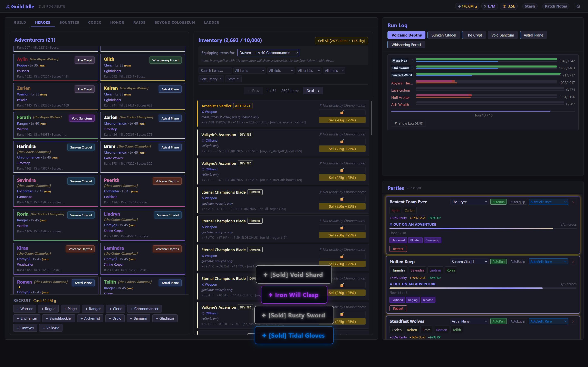Open the equipping hero dropdown showing Draven
The image size is (588, 367).
click(x=268, y=53)
